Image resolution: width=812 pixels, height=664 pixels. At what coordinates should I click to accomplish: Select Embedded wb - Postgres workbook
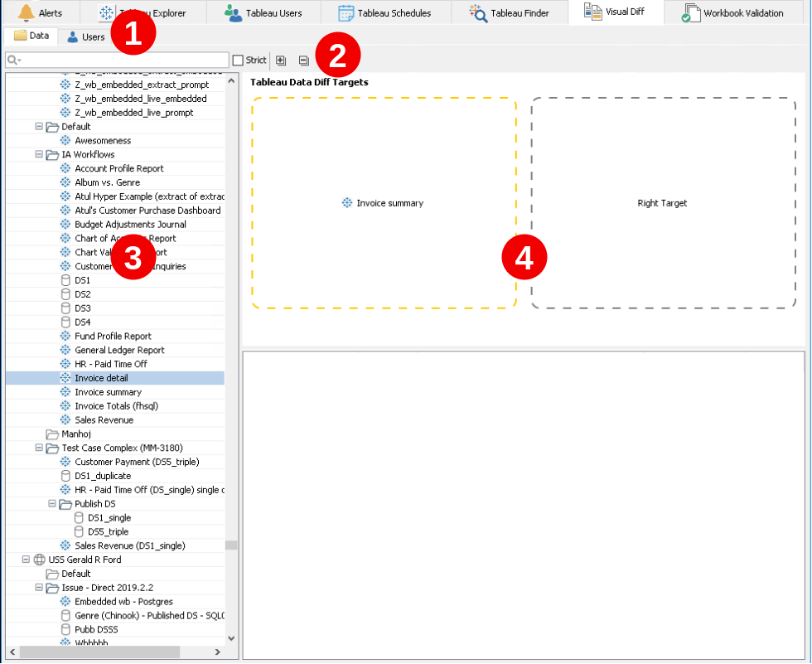(x=123, y=601)
